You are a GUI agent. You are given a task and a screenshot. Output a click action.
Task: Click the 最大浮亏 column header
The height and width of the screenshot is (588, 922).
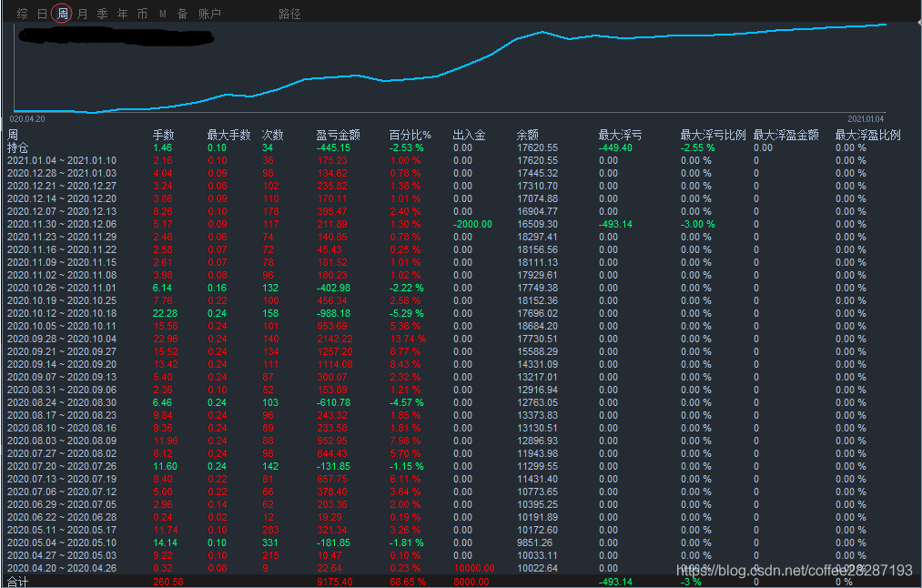(x=620, y=136)
